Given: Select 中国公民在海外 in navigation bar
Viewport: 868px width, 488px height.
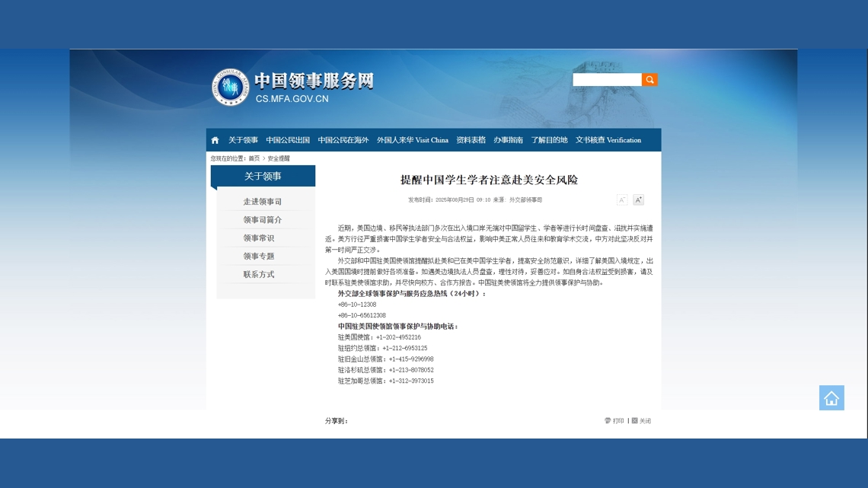Looking at the screenshot, I should point(343,140).
